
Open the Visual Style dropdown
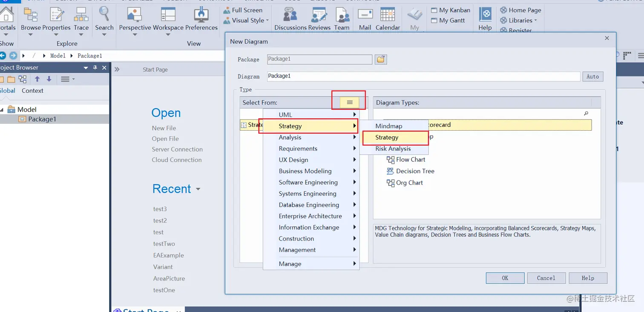(x=246, y=20)
